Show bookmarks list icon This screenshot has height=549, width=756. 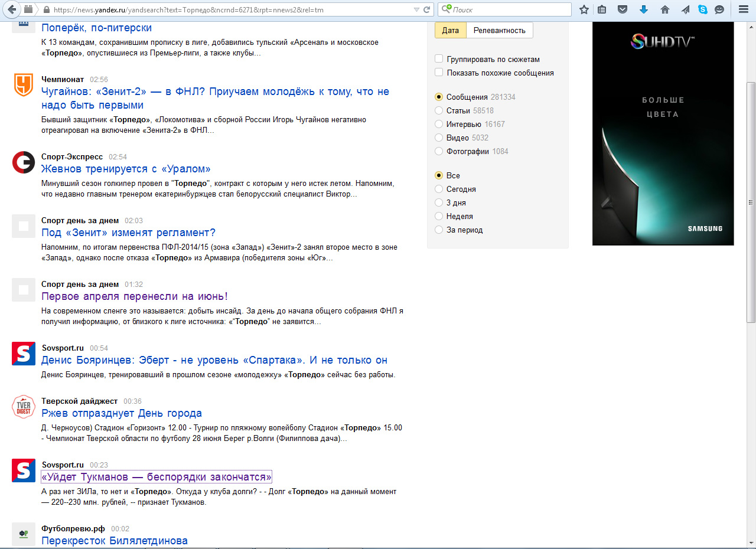(602, 9)
